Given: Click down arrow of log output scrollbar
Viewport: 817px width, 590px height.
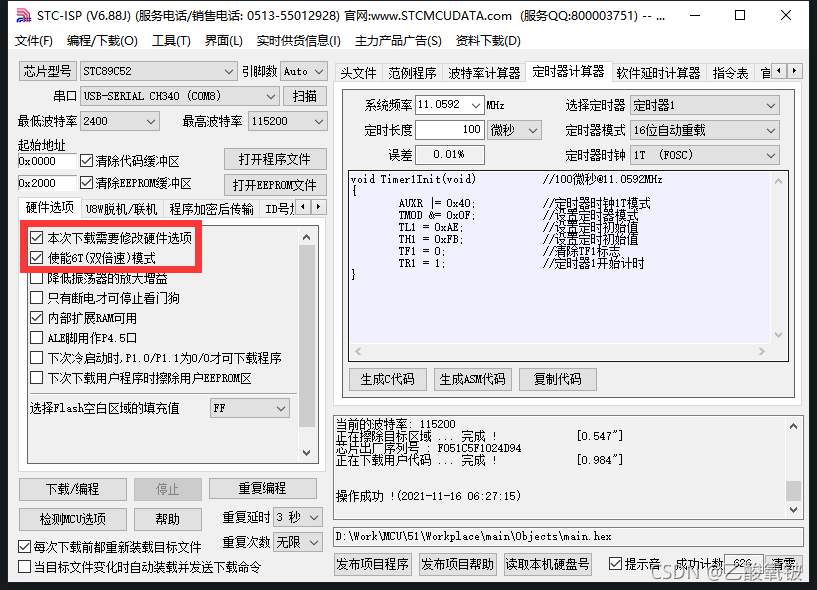Looking at the screenshot, I should (x=793, y=509).
